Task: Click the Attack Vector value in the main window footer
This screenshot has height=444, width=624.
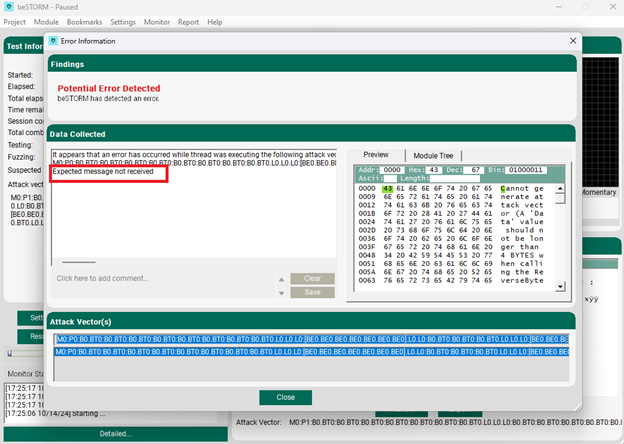Action: point(456,422)
